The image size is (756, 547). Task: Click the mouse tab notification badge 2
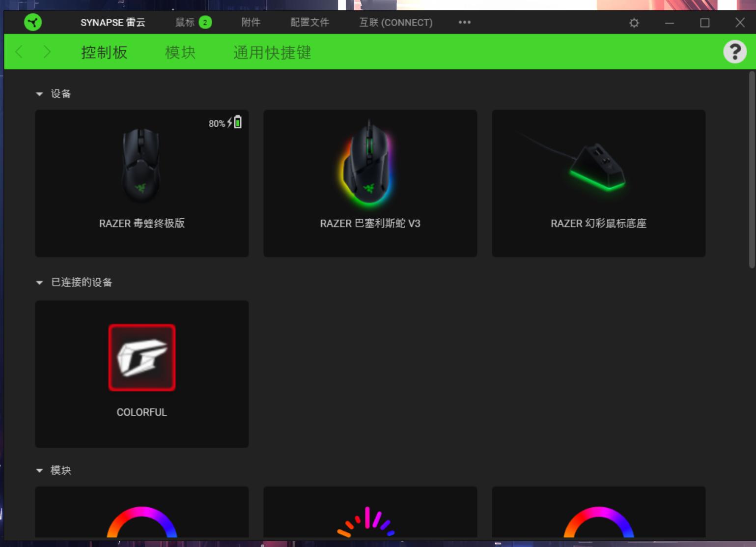[x=205, y=22]
